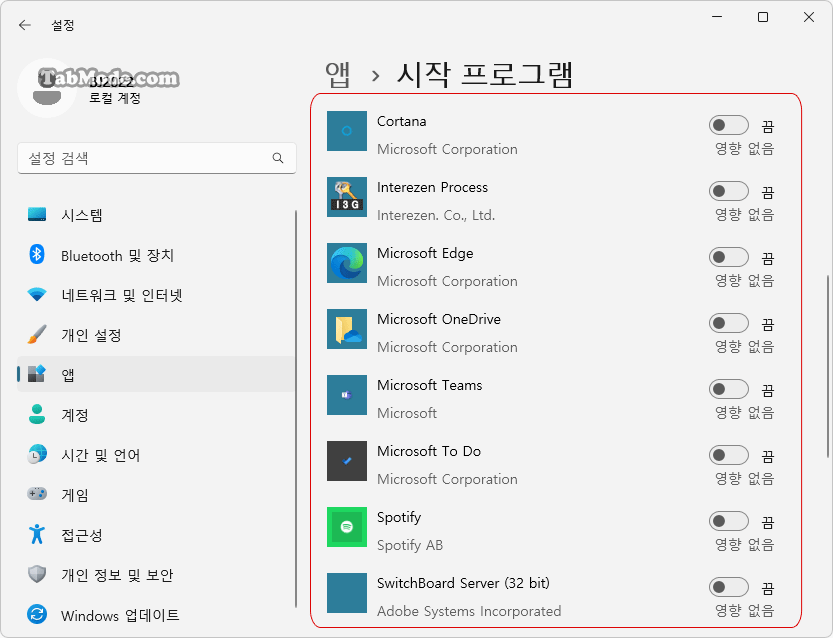This screenshot has height=638, width=833.
Task: Click the 앱 breadcrumb link
Action: pos(338,74)
